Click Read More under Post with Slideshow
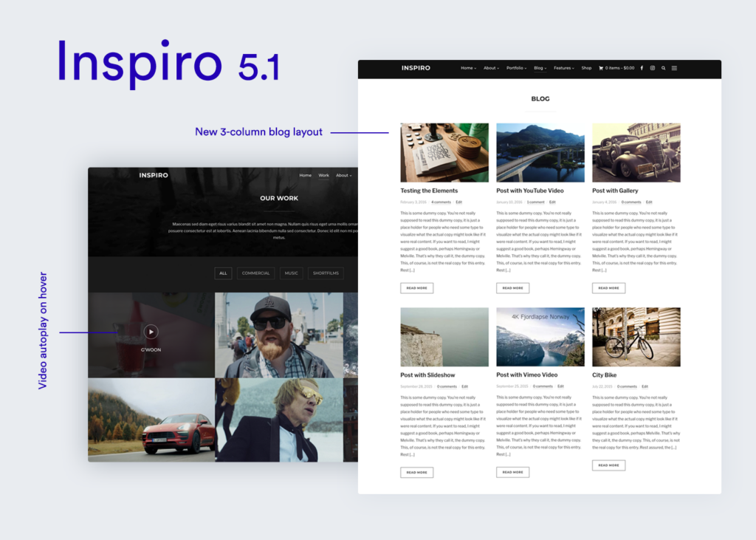756x540 pixels. click(416, 473)
